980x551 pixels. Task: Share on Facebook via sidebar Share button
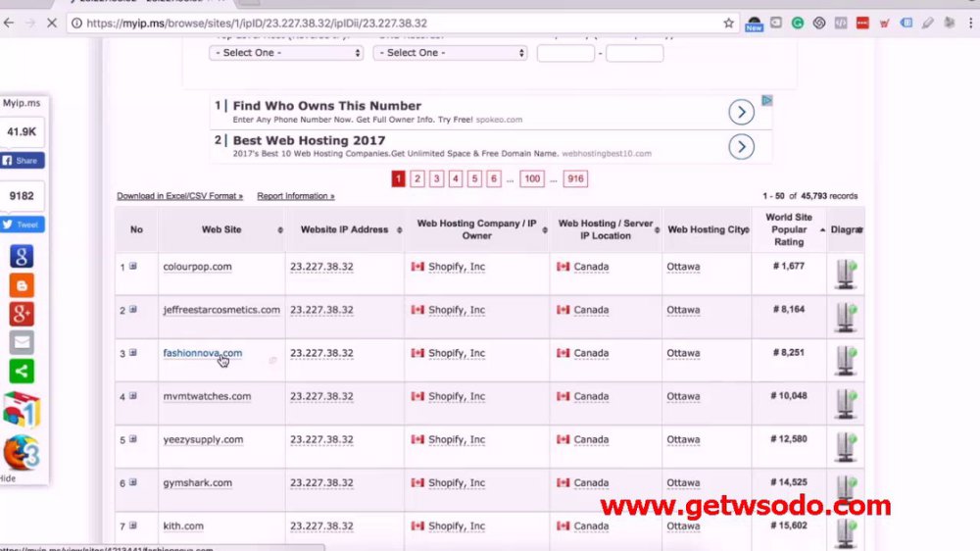click(22, 161)
